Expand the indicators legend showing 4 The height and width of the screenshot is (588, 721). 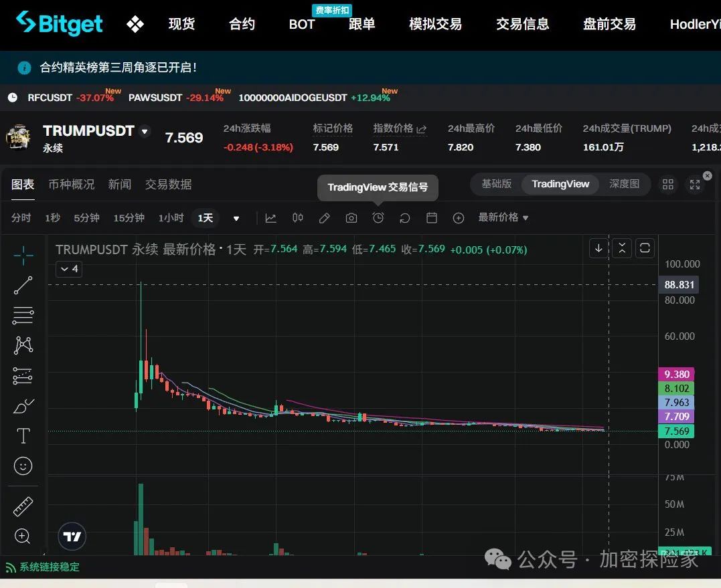[69, 269]
